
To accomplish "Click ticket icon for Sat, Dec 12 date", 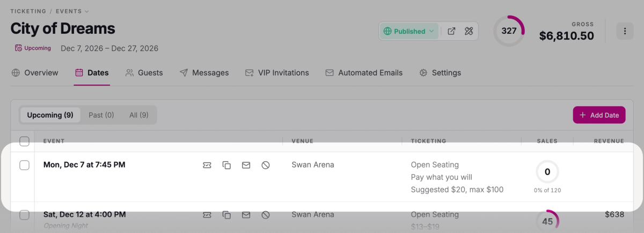I will (207, 215).
